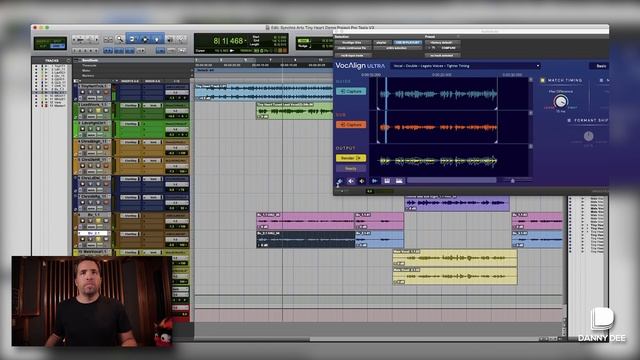640x360 pixels.
Task: Select the green lead vocal clip
Action: tap(295, 111)
